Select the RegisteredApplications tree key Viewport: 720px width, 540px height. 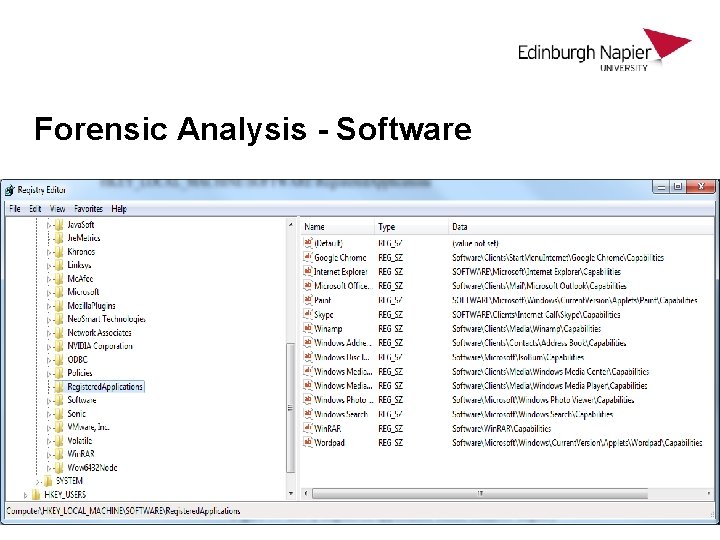click(105, 387)
